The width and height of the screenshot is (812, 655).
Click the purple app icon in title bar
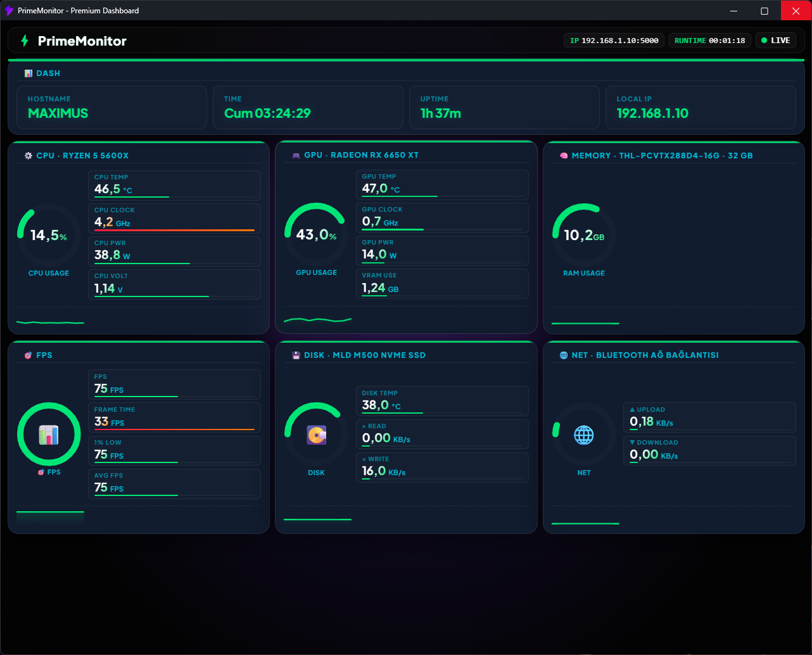(x=9, y=11)
